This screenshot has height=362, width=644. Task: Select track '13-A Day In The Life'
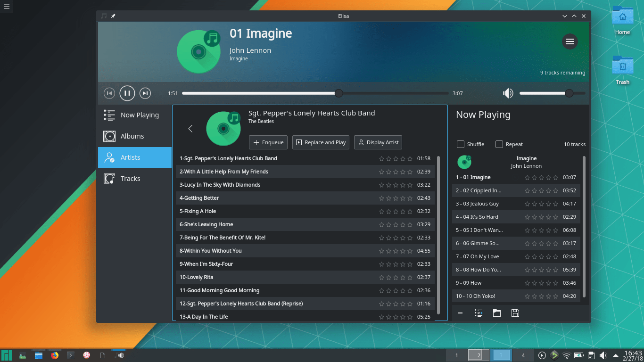(305, 316)
